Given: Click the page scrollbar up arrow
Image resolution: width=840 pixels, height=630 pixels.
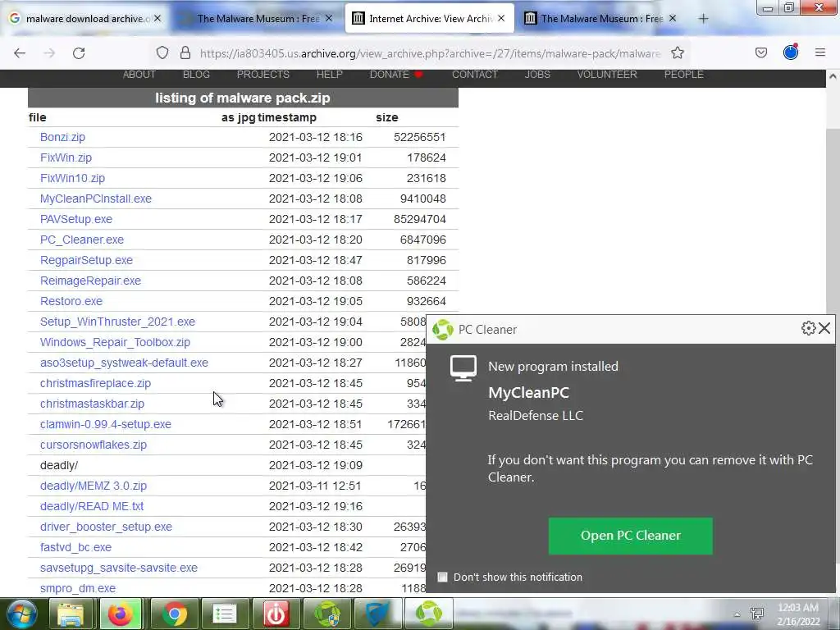Looking at the screenshot, I should pos(833,76).
